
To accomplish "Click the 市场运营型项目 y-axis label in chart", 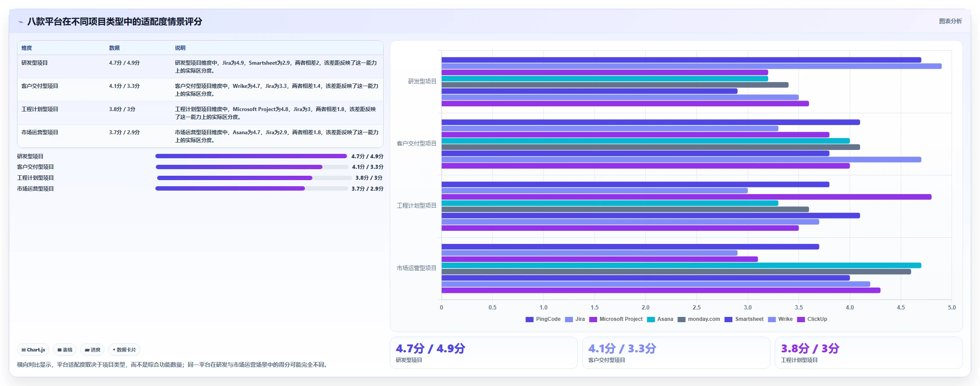I will pos(416,268).
